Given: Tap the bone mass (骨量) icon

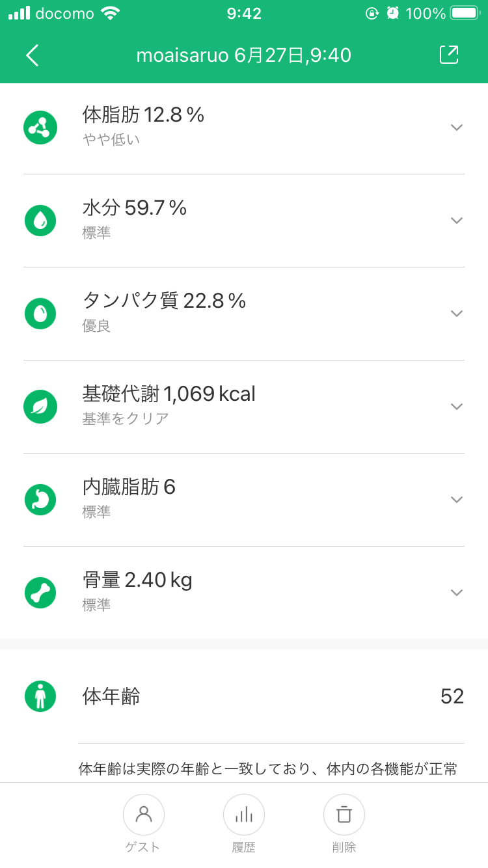Looking at the screenshot, I should [40, 593].
